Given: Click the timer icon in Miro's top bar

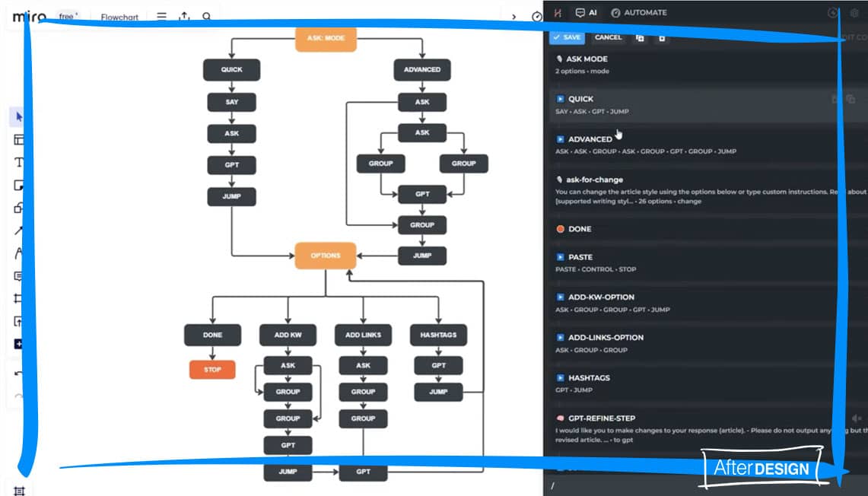Looking at the screenshot, I should point(537,16).
